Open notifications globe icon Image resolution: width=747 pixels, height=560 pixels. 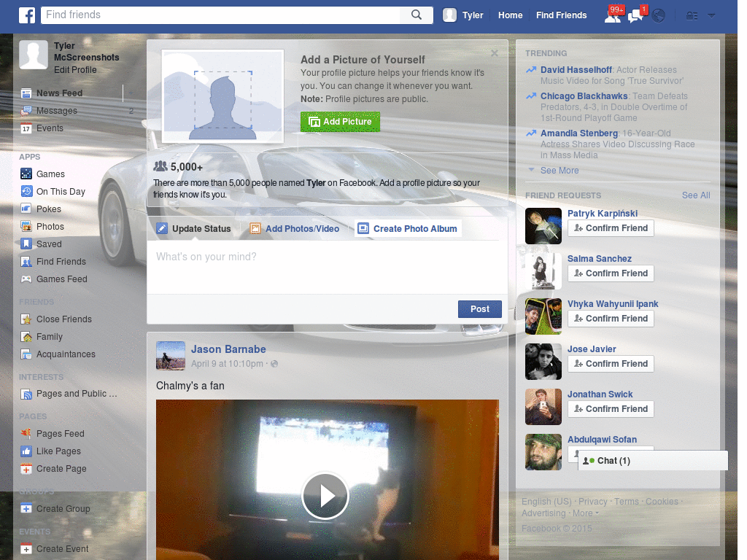(659, 16)
